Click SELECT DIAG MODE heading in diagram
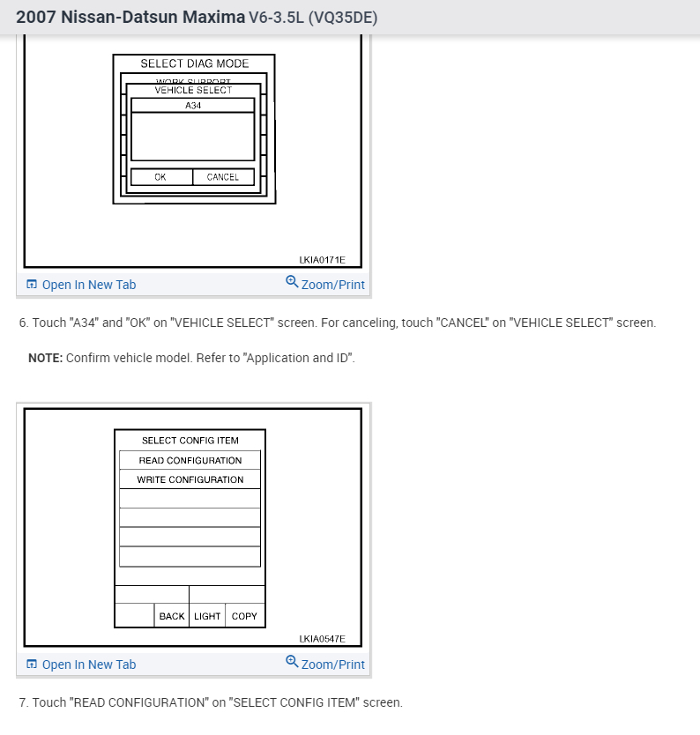 (x=195, y=63)
